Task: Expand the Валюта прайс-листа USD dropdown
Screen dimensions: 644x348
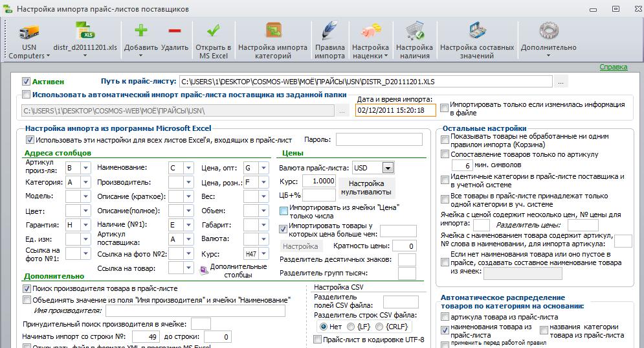Action: [388, 168]
